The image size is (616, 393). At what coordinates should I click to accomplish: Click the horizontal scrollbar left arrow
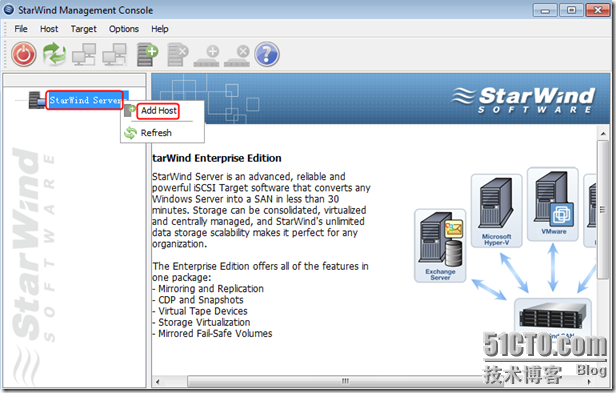pyautogui.click(x=158, y=382)
